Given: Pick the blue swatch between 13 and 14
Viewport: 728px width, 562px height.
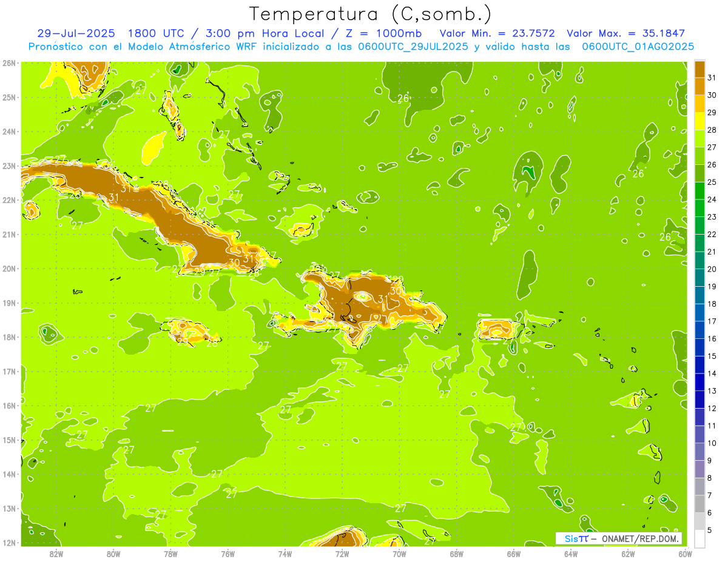Looking at the screenshot, I should [x=700, y=382].
